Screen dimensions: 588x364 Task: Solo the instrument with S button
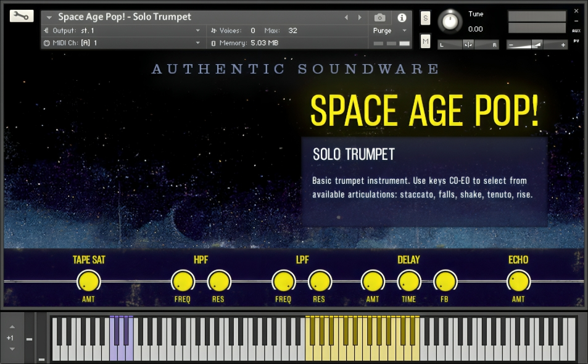[425, 18]
